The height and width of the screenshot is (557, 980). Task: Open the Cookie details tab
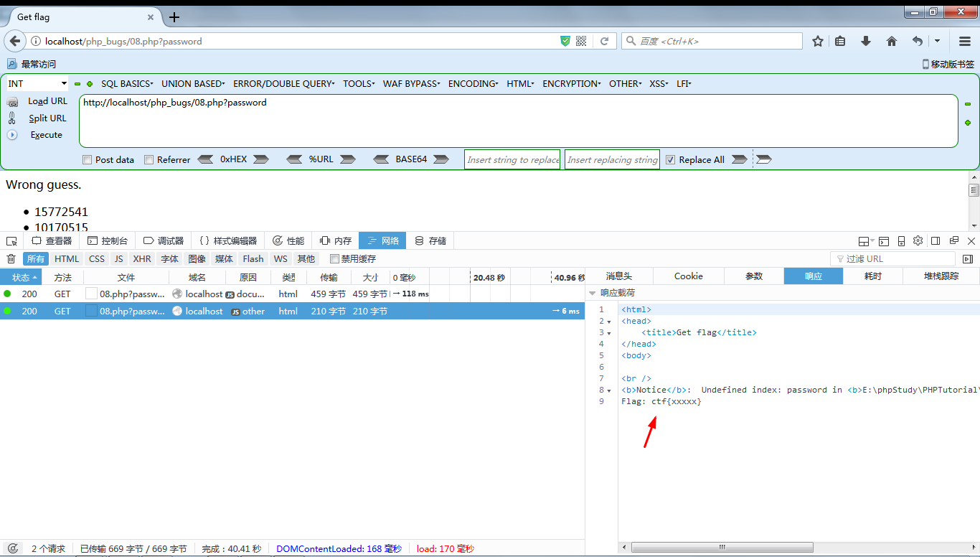pyautogui.click(x=689, y=276)
